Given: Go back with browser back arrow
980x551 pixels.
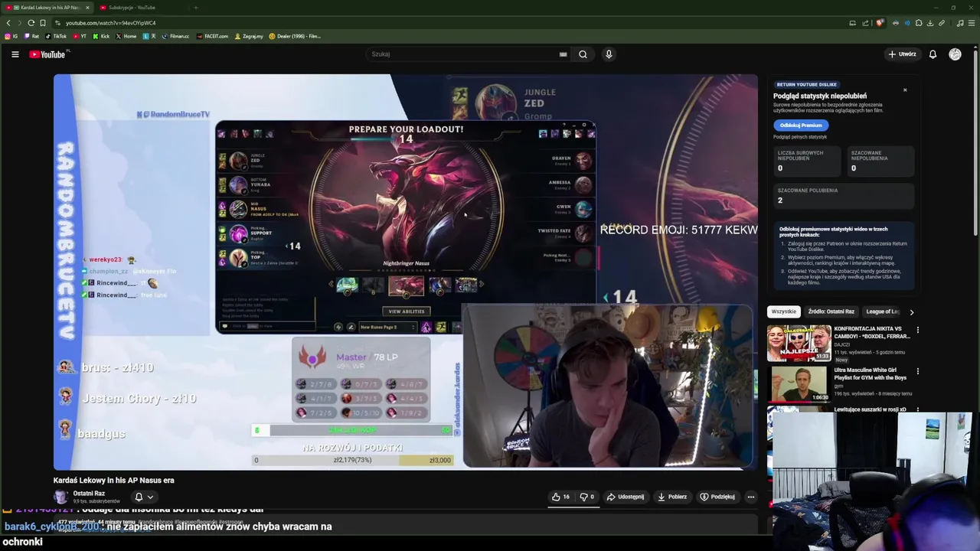Looking at the screenshot, I should [8, 23].
